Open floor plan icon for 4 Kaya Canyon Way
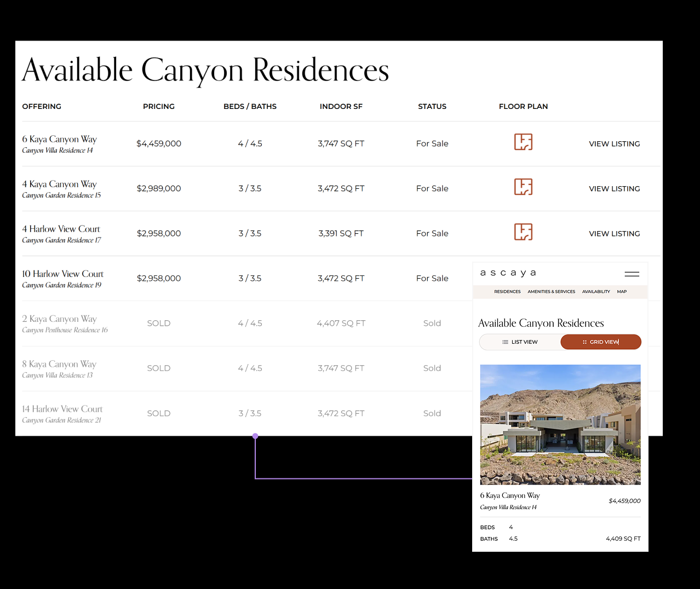Viewport: 700px width, 589px height. [523, 187]
